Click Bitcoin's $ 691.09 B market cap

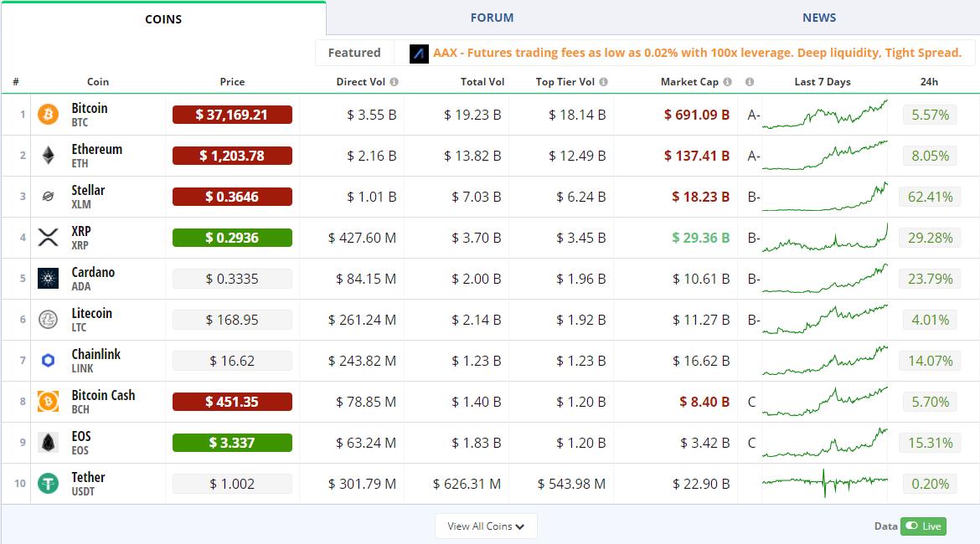pyautogui.click(x=696, y=115)
